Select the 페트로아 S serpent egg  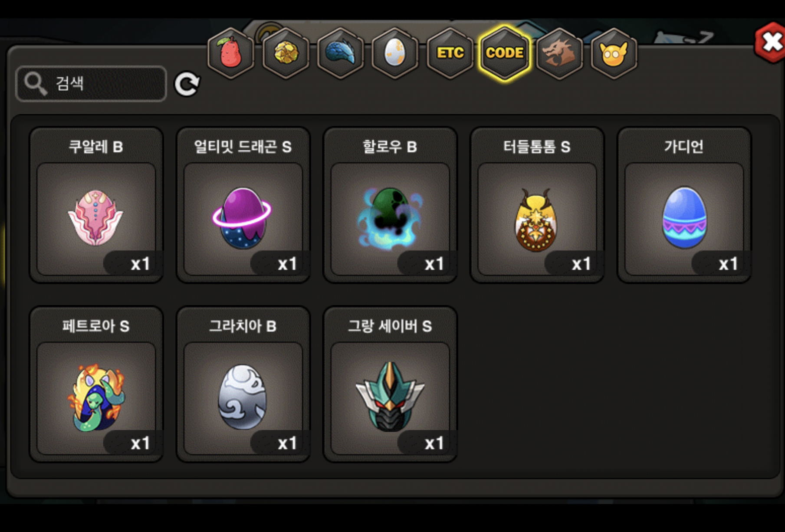coord(96,384)
